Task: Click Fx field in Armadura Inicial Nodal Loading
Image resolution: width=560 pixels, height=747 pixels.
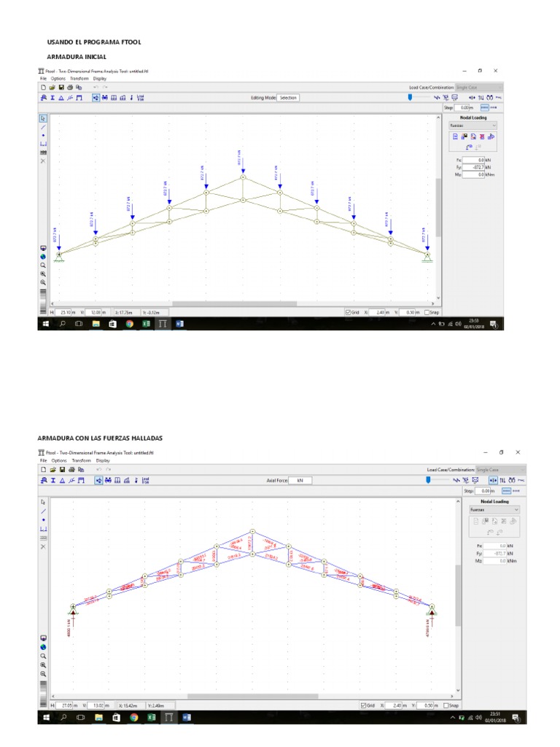Action: pyautogui.click(x=473, y=160)
